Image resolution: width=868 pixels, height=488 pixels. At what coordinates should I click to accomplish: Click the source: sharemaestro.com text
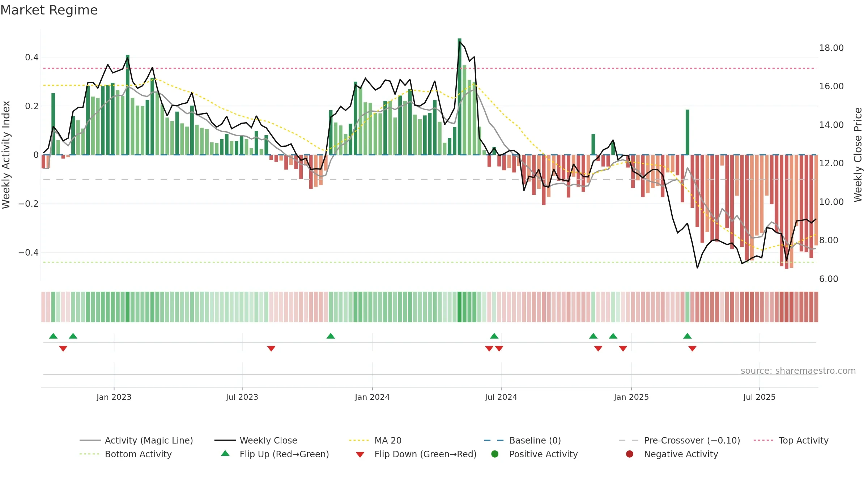pos(798,371)
